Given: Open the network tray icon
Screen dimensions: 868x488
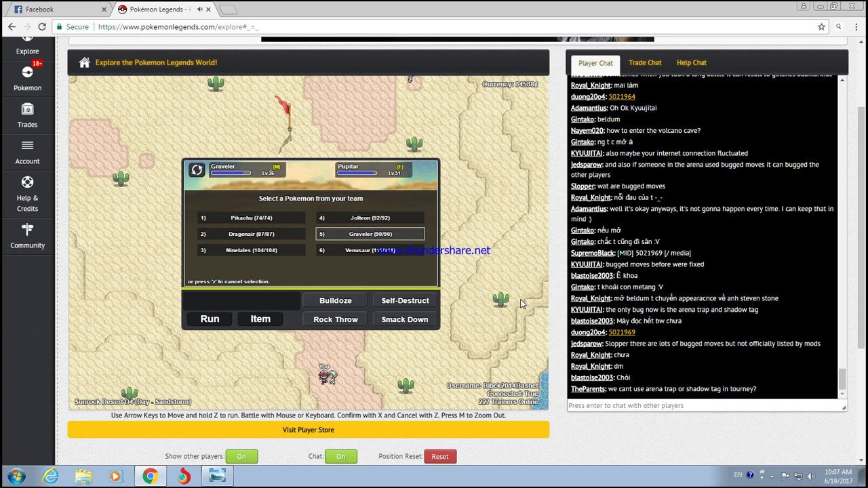Looking at the screenshot, I should [x=798, y=476].
